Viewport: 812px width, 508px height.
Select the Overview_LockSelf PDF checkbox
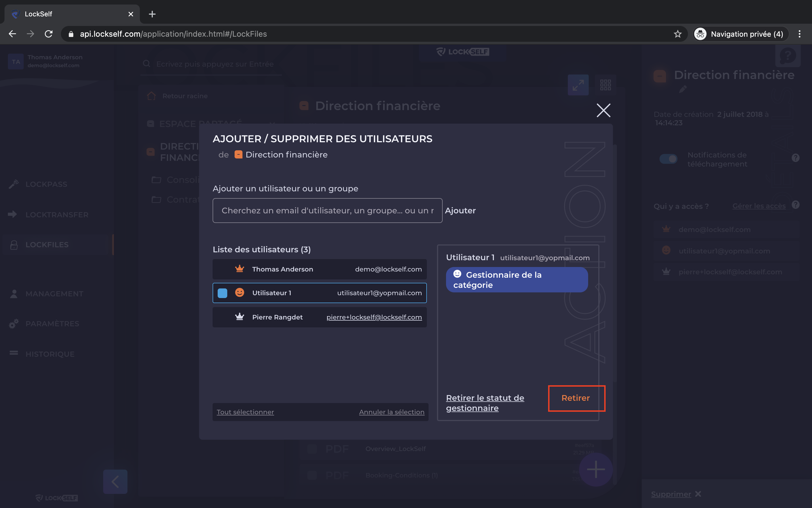[312, 449]
